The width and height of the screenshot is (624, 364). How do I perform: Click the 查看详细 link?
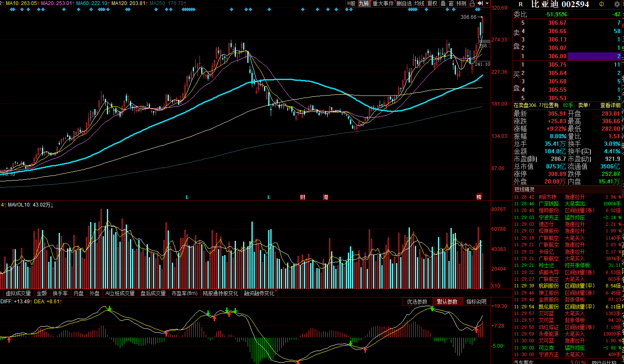point(610,106)
